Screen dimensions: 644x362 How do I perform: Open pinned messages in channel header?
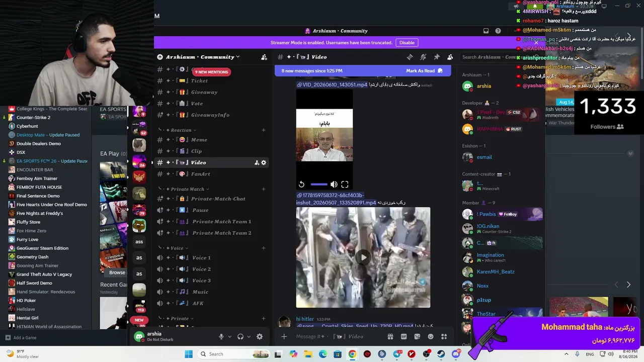point(437,57)
